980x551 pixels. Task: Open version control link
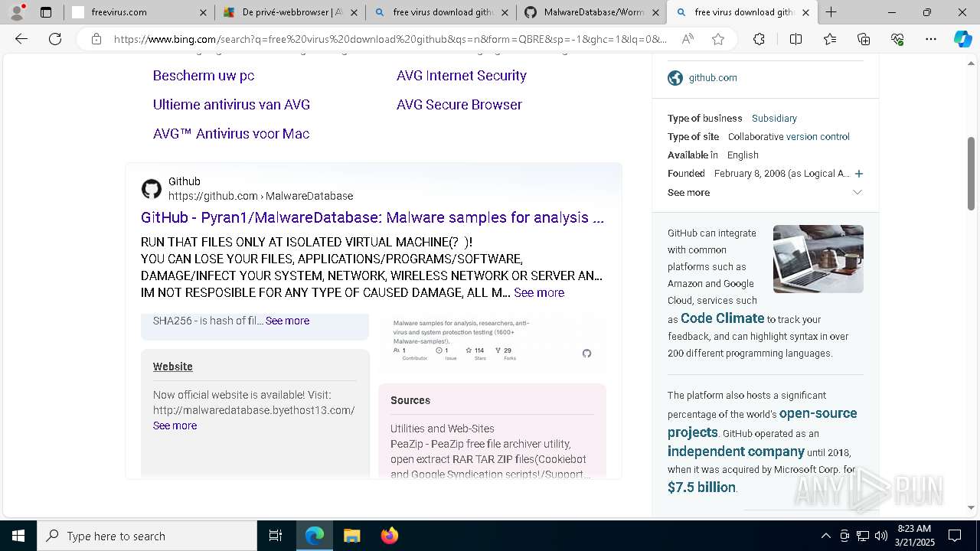click(818, 137)
